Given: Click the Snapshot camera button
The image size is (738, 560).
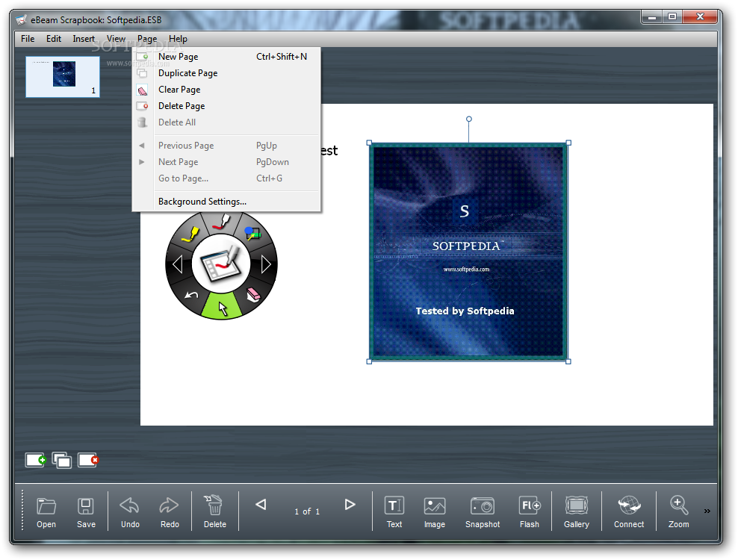Looking at the screenshot, I should [483, 512].
